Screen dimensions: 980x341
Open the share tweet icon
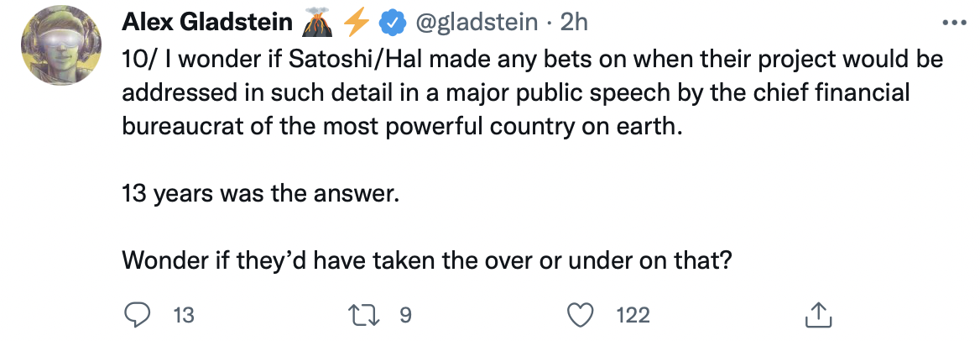click(x=818, y=315)
